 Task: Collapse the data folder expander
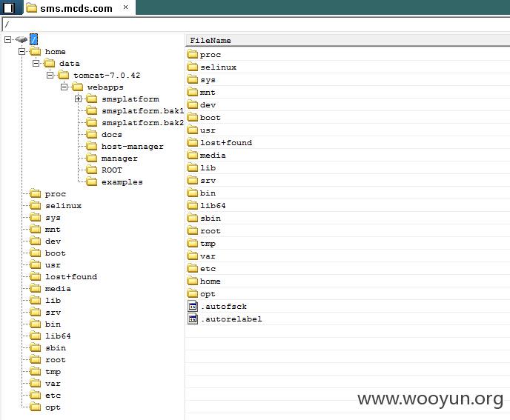pyautogui.click(x=36, y=63)
